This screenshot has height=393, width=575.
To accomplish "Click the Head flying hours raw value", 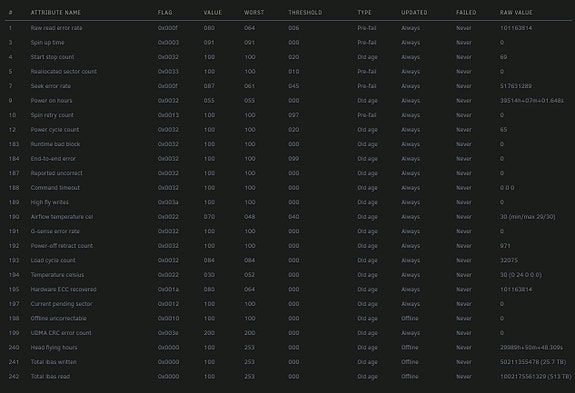I will tap(531, 347).
